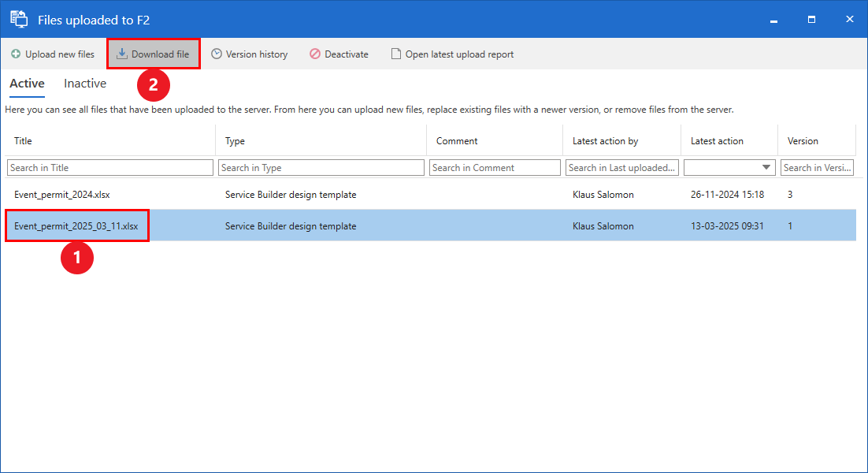Screen dimensions: 868x473
Task: Click the Deactivate prohibition icon
Action: (x=315, y=54)
